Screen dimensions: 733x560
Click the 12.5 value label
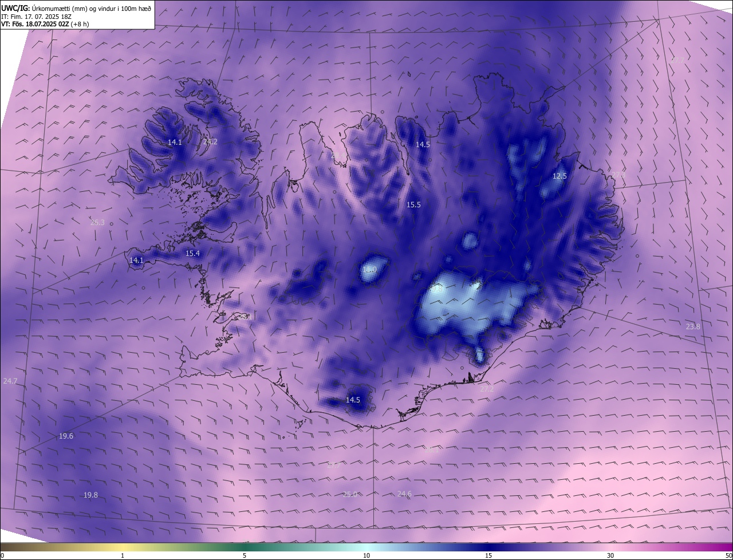tap(559, 176)
